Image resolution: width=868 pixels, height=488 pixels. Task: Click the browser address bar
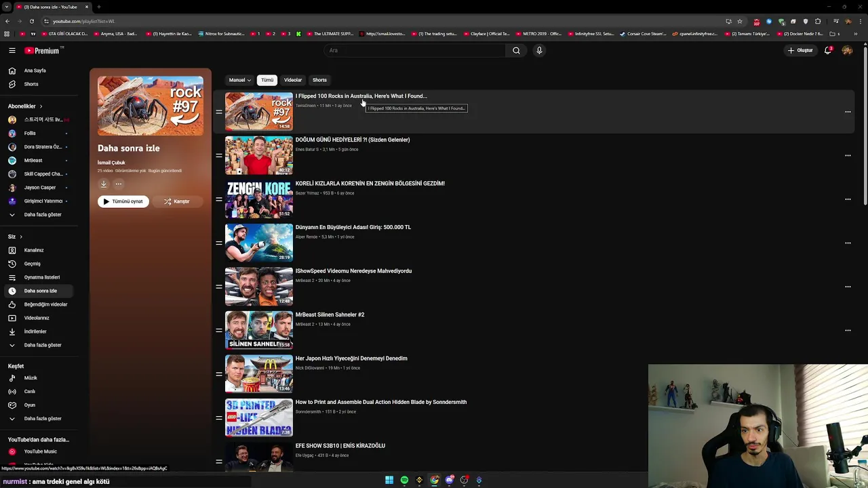tap(380, 21)
